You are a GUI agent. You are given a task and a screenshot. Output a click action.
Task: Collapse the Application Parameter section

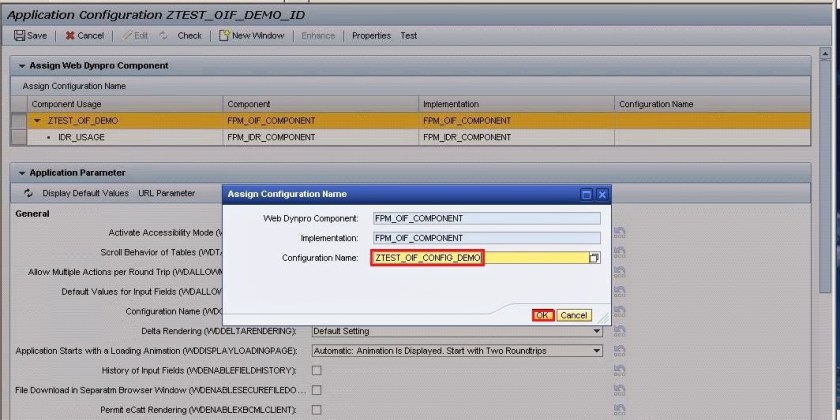[x=22, y=173]
